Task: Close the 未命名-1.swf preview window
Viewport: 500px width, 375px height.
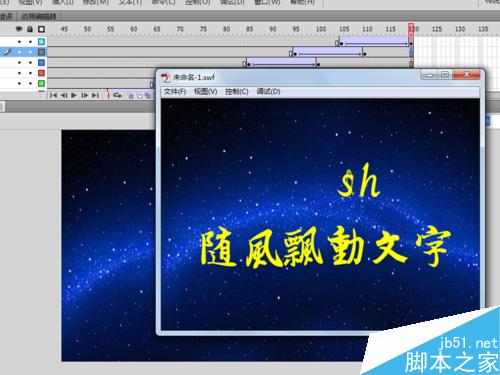Action: (x=467, y=75)
